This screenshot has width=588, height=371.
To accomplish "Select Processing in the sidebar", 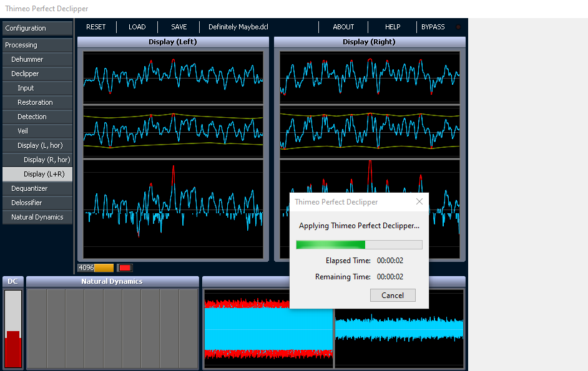I will click(37, 45).
